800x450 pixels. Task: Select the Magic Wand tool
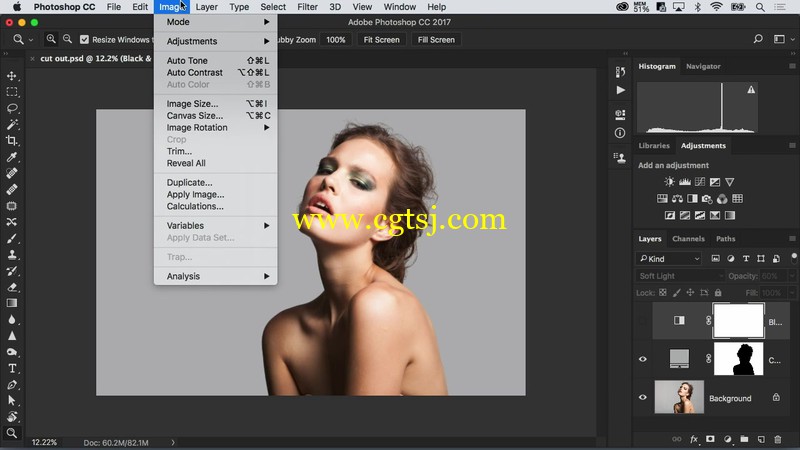(12, 124)
